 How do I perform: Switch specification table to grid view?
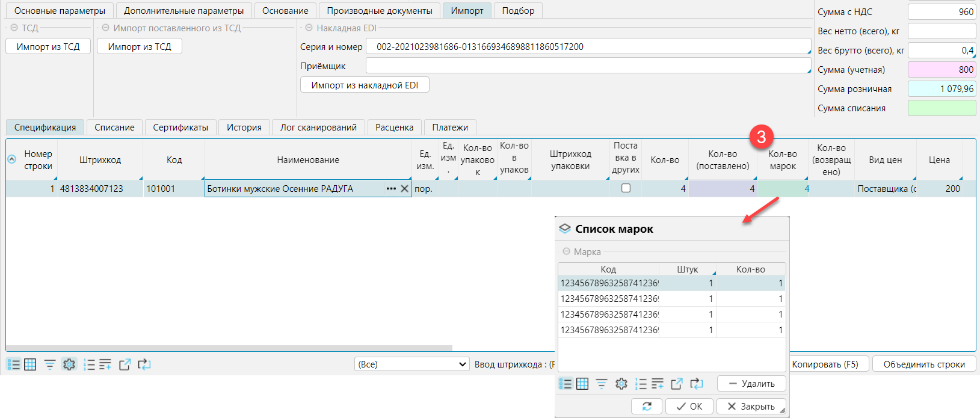click(30, 364)
